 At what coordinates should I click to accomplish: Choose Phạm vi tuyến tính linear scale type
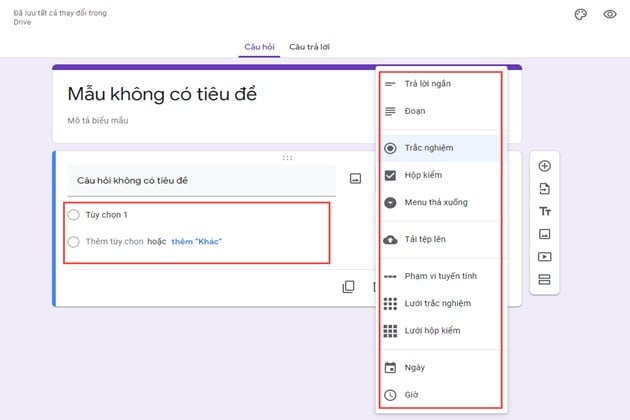coord(441,276)
